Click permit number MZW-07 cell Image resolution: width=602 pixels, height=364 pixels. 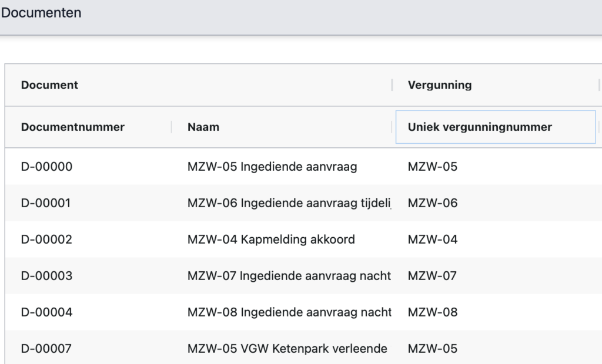pos(432,276)
